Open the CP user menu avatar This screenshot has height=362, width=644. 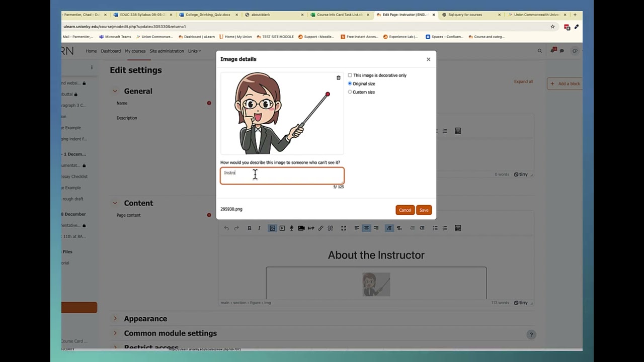[575, 51]
